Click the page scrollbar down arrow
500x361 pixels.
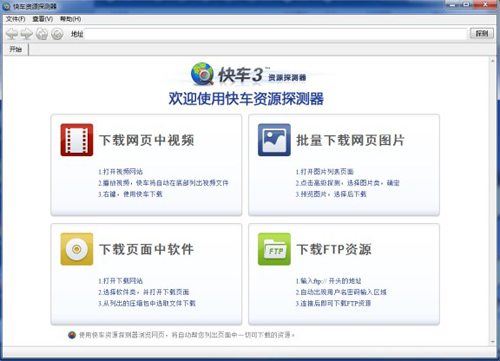(493, 342)
